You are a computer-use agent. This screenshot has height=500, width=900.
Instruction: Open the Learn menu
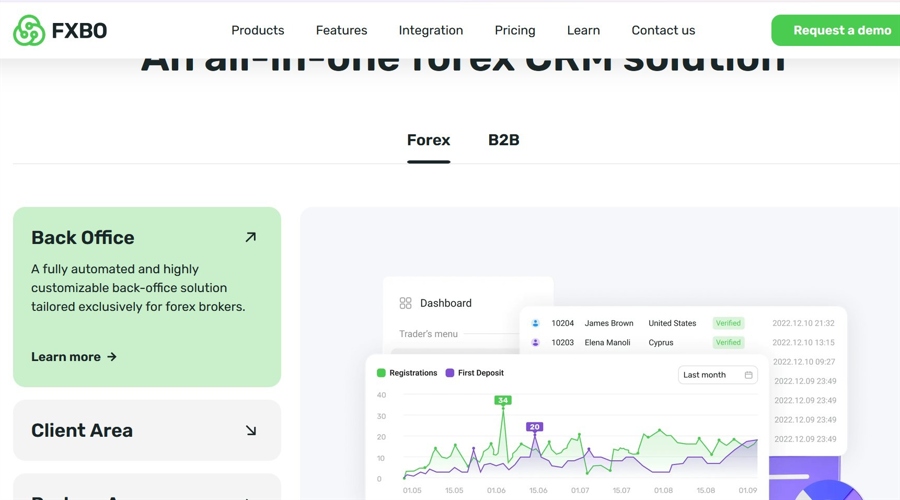click(583, 30)
